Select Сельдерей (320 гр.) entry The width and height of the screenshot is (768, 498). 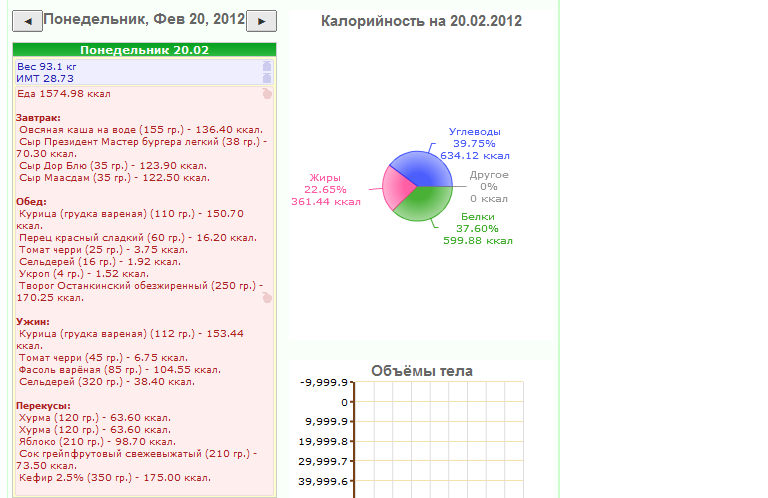click(x=107, y=381)
